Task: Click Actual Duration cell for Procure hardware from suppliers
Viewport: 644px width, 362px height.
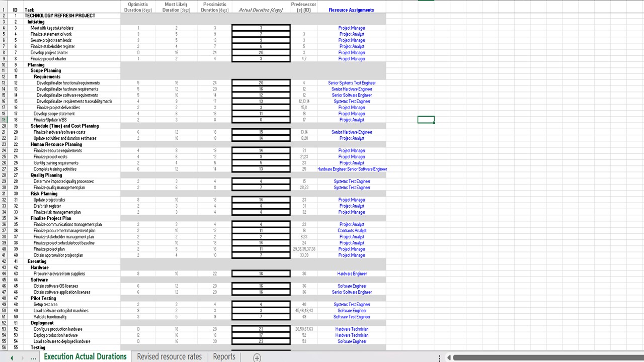Action: [x=261, y=274]
